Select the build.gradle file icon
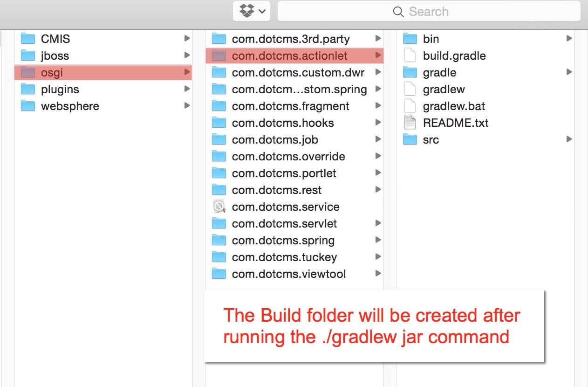The width and height of the screenshot is (588, 387). 410,56
